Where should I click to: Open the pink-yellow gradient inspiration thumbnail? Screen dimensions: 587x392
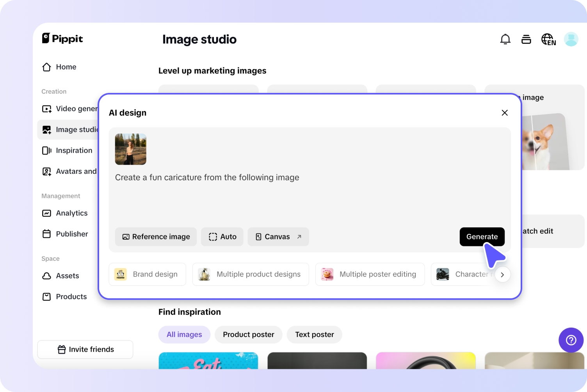click(x=426, y=361)
